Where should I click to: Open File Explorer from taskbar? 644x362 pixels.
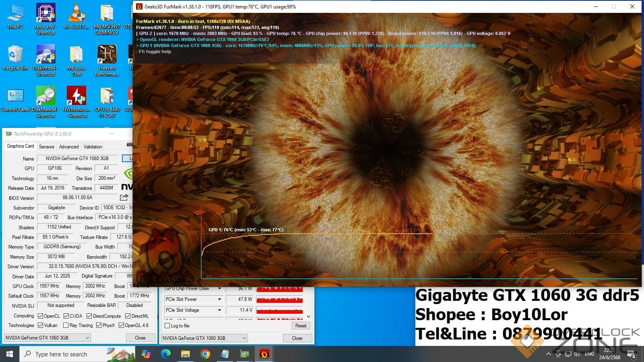click(x=185, y=354)
